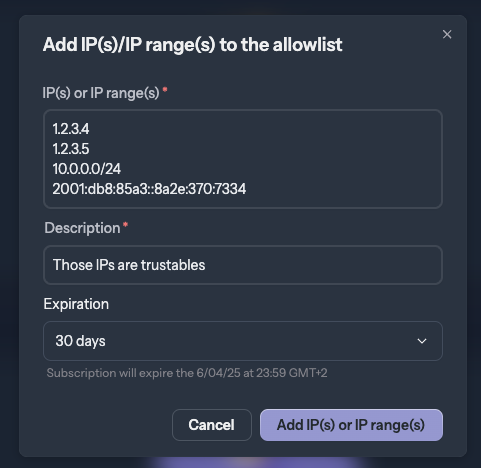481x468 pixels.
Task: Click the 10.0.0.0/24 range entry
Action: 87,169
